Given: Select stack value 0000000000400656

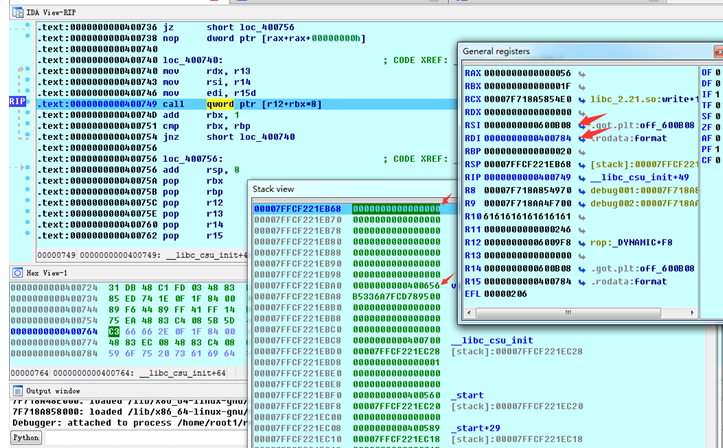Looking at the screenshot, I should click(x=397, y=285).
